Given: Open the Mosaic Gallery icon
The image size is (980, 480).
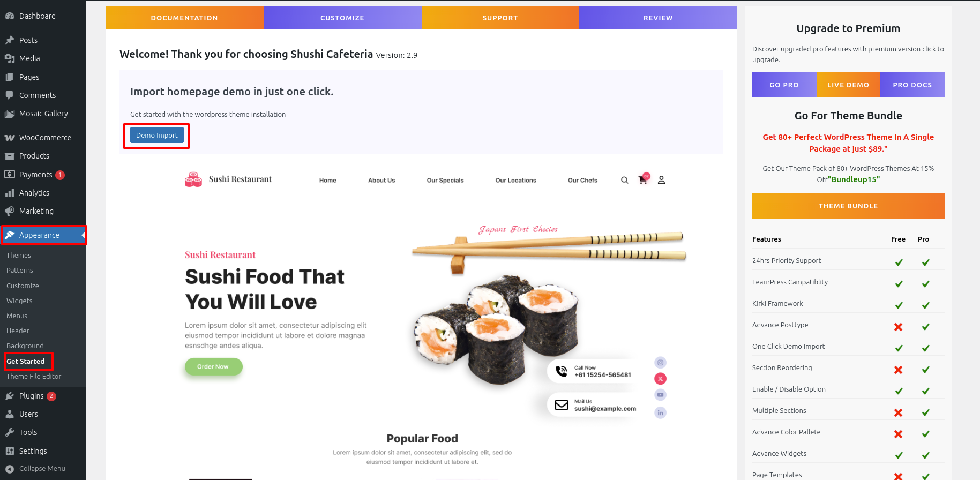Looking at the screenshot, I should coord(10,114).
